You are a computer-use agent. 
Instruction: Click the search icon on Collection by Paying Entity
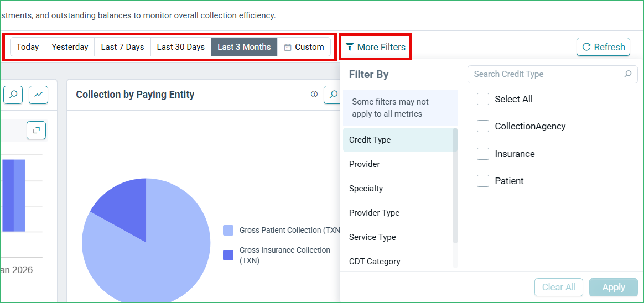pos(332,95)
